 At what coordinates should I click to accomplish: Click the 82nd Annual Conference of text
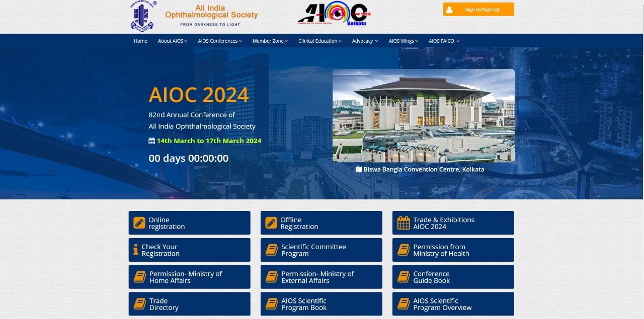click(192, 115)
